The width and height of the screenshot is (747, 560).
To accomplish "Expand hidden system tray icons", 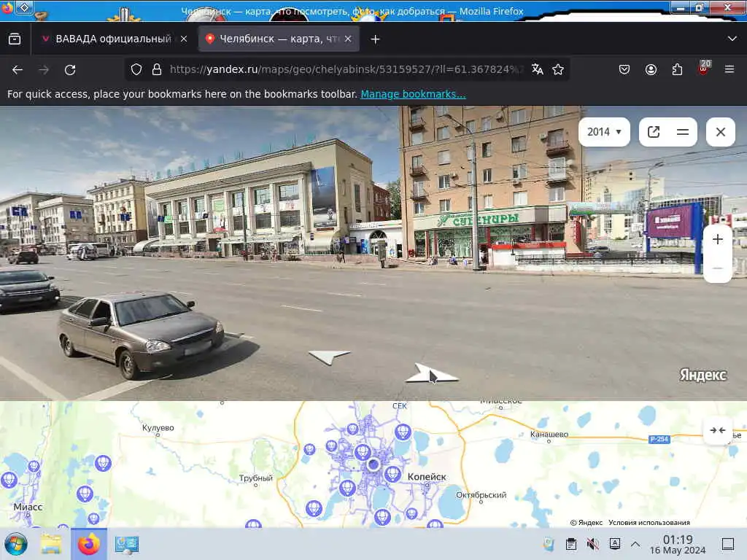I will pyautogui.click(x=635, y=544).
